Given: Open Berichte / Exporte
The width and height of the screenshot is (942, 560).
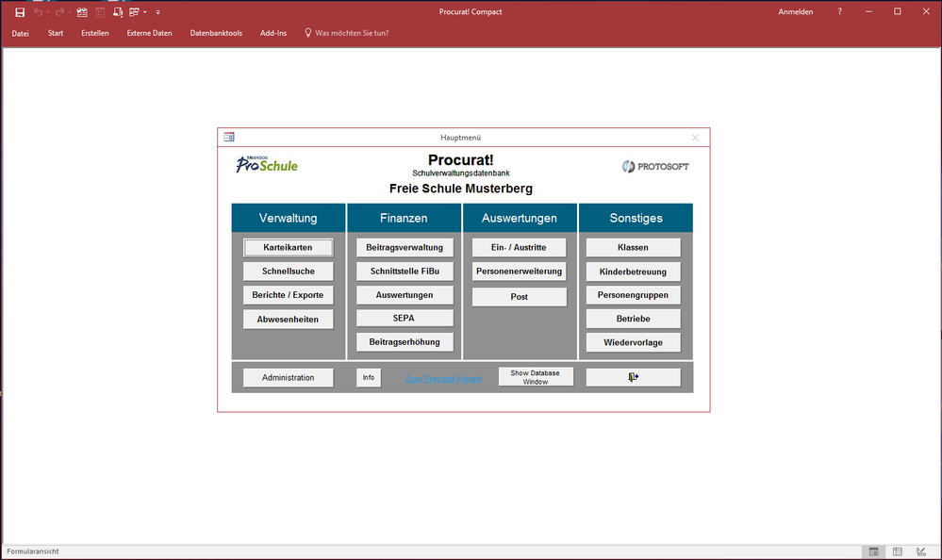Looking at the screenshot, I should coord(288,295).
